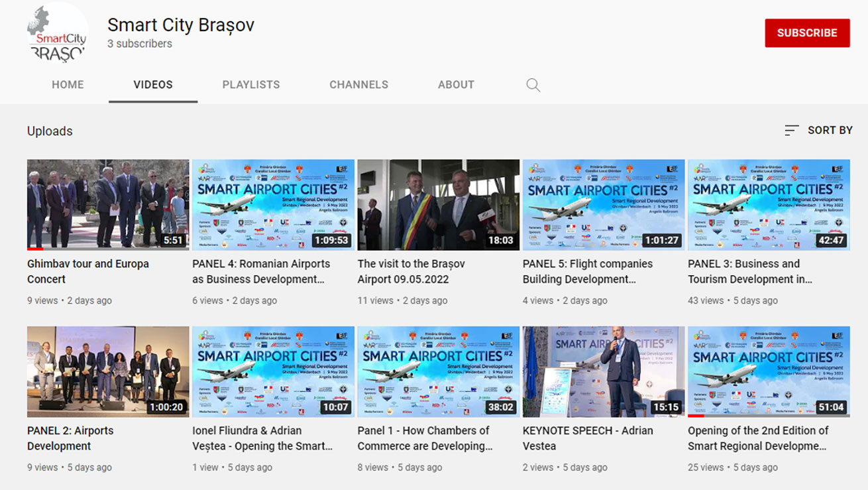Open the Channels tab
This screenshot has height=490, width=868.
click(x=358, y=85)
